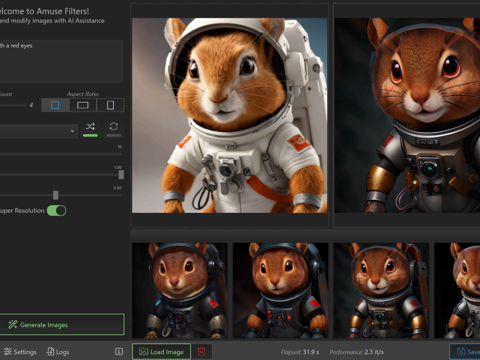Image resolution: width=480 pixels, height=360 pixels.
Task: Click the 'Elapsed: 31.9 s' status text
Action: [x=300, y=352]
